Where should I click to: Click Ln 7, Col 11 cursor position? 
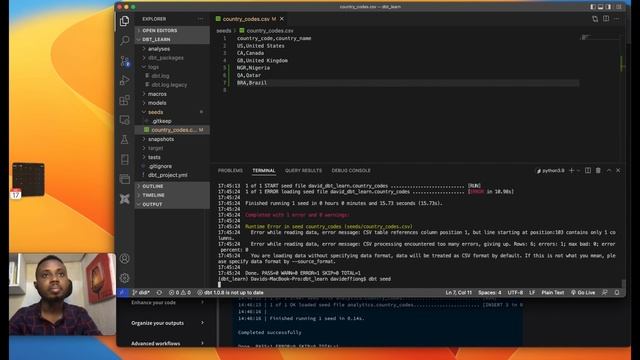pyautogui.click(x=458, y=293)
